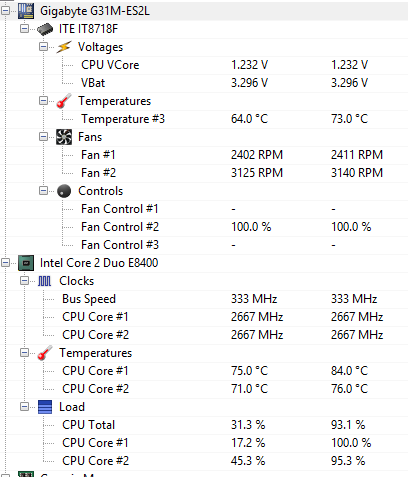
Task: Collapse the CPU Temperatures group
Action: [24, 353]
